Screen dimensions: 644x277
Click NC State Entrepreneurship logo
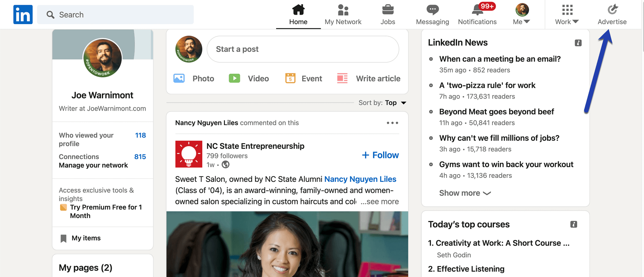[x=189, y=154]
